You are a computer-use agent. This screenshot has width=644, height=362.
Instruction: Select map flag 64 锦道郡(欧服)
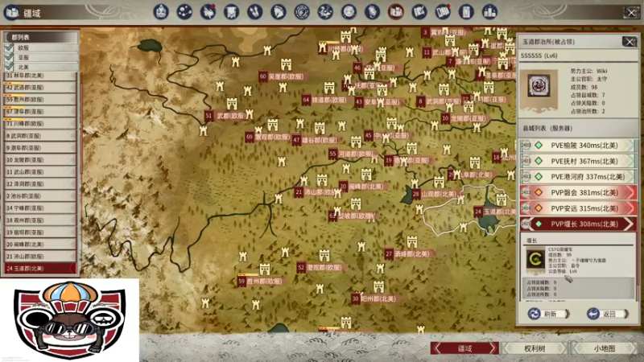327,100
